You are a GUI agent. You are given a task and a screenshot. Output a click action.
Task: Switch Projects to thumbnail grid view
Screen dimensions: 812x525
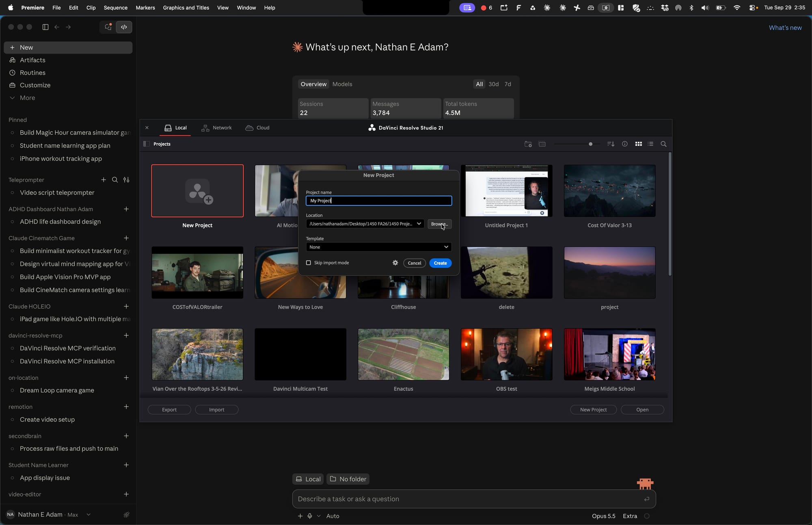coord(638,144)
